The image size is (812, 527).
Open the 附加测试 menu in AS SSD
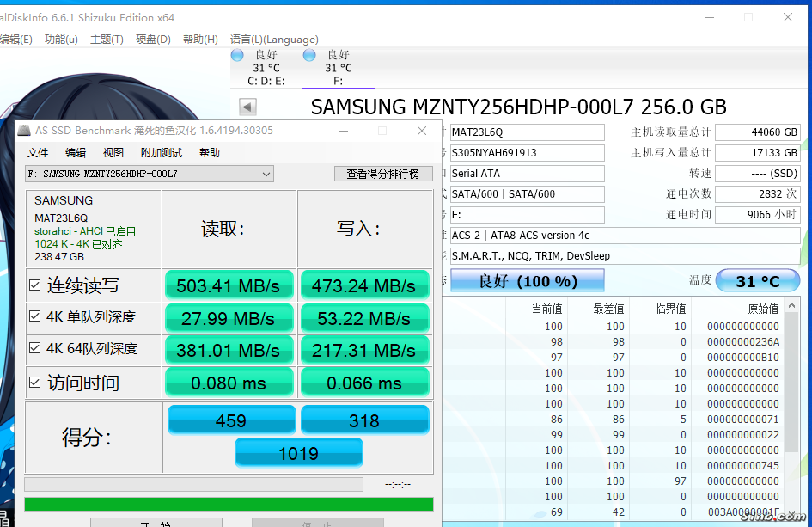click(x=162, y=153)
